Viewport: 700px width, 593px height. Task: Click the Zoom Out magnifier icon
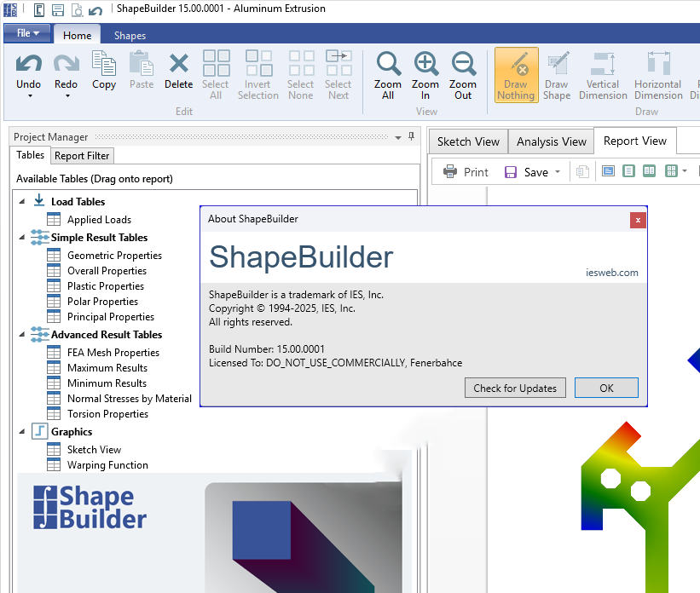[463, 63]
